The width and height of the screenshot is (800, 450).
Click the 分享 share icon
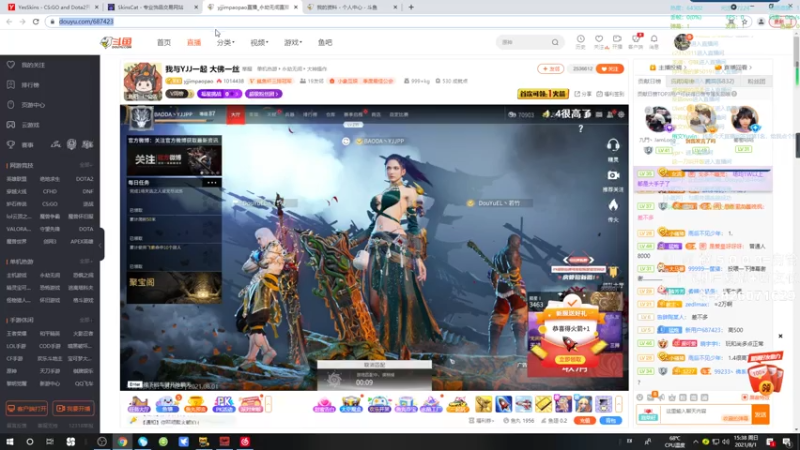583,94
